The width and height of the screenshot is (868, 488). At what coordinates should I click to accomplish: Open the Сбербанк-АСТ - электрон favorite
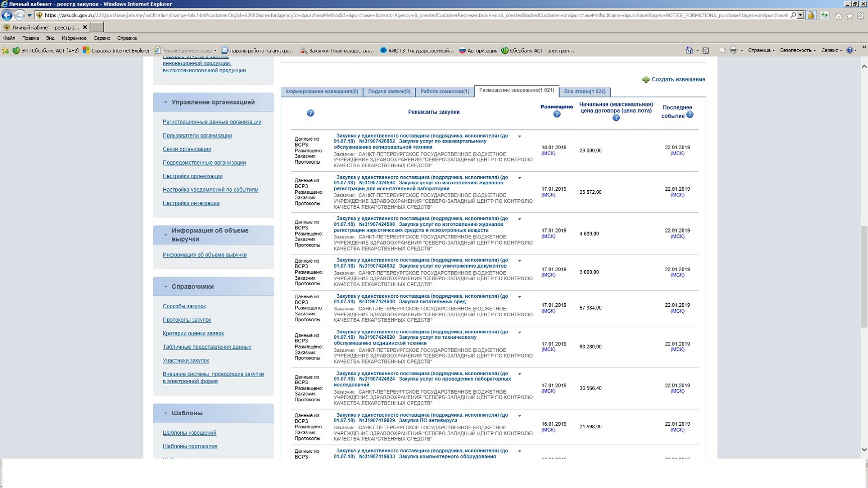click(x=538, y=50)
